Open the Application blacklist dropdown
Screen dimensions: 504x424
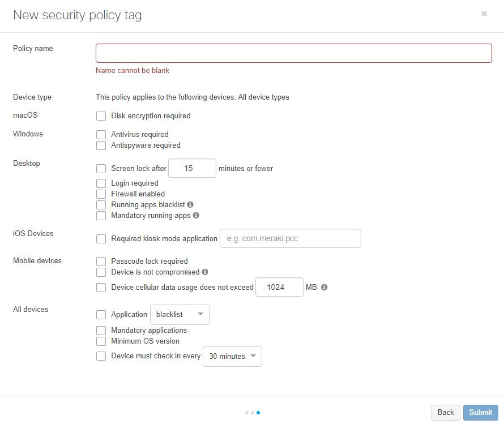[x=180, y=315]
